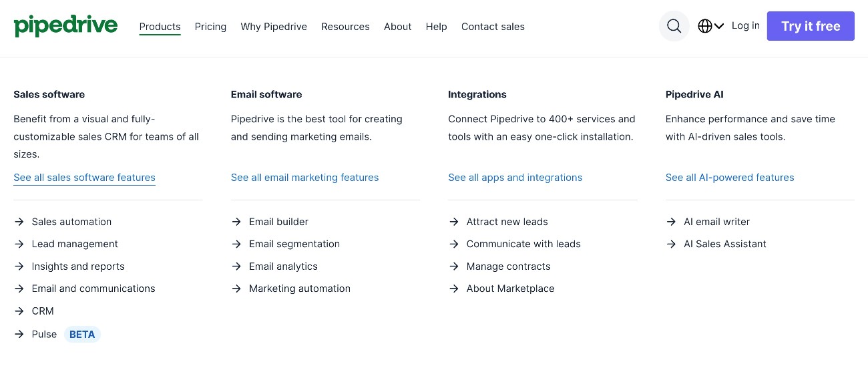Viewport: 868px width, 366px height.
Task: Open the About menu
Action: point(397,27)
